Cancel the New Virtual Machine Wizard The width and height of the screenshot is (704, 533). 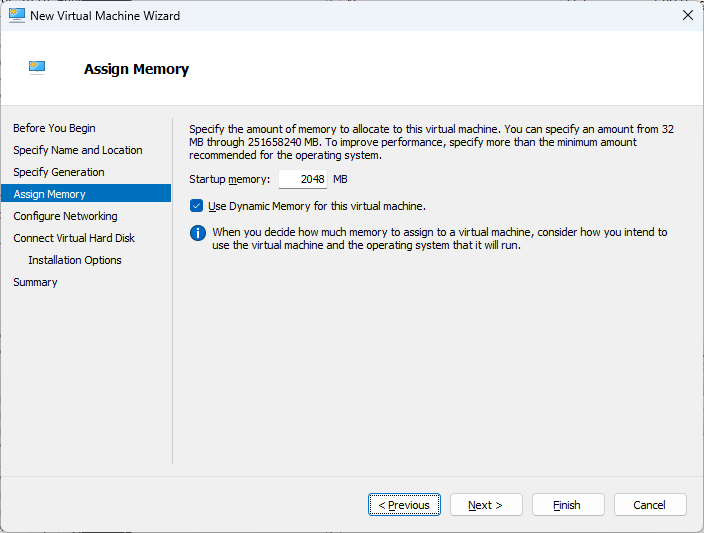[x=650, y=505]
